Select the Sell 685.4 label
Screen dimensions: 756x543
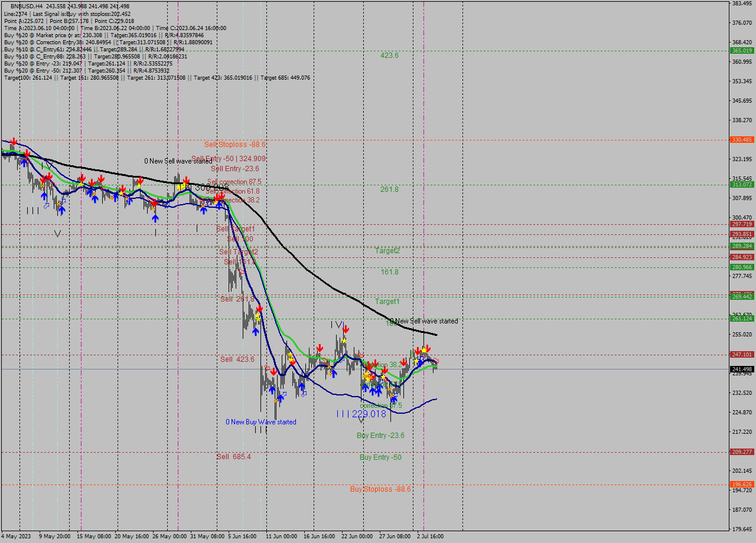234,457
